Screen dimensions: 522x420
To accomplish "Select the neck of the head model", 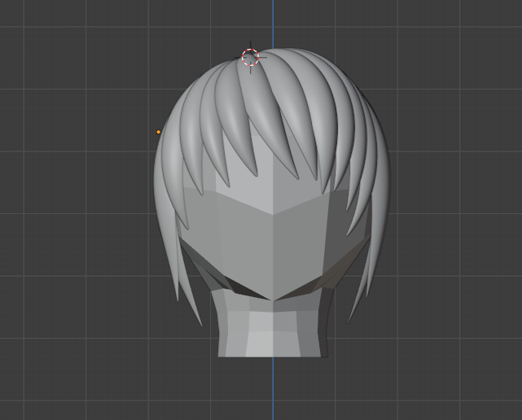I will (273, 325).
